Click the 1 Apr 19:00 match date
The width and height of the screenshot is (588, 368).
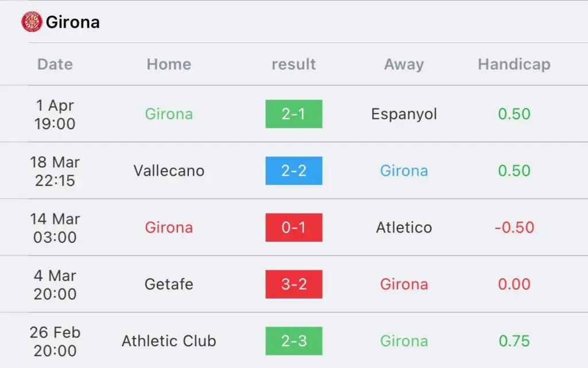click(x=55, y=114)
